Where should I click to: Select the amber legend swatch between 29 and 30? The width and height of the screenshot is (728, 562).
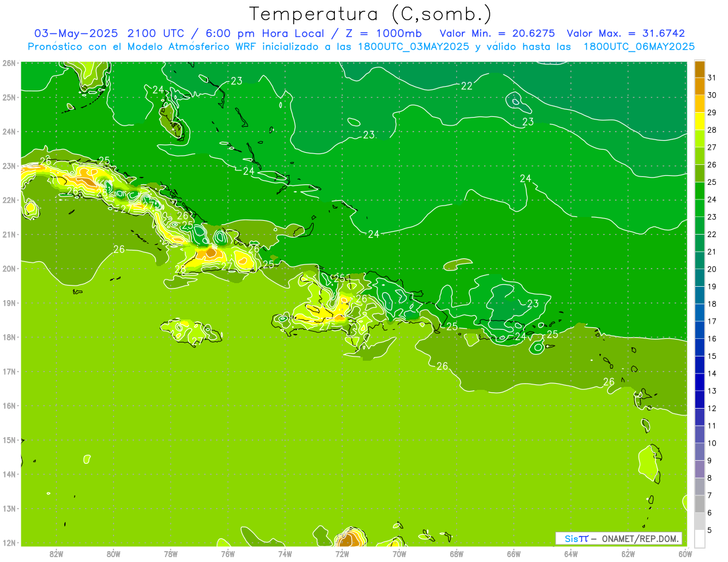pos(699,104)
